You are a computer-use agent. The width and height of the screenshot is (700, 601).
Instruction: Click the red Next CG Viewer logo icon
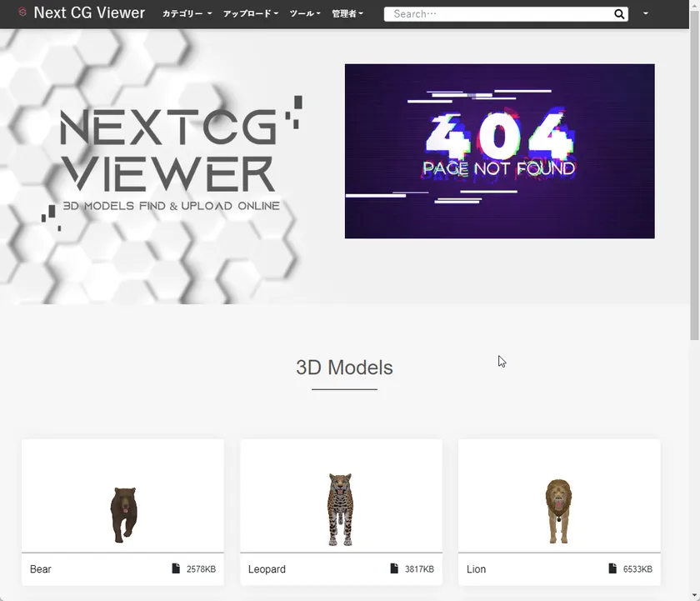[22, 12]
